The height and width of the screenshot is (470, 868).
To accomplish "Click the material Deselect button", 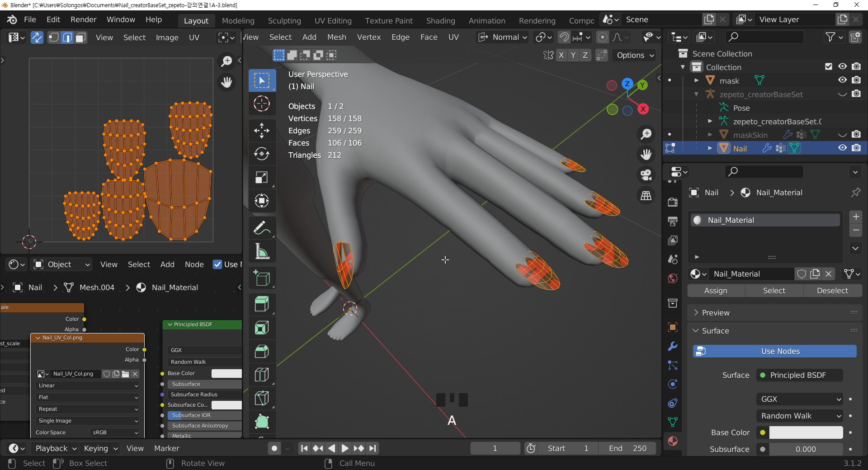I will [832, 291].
